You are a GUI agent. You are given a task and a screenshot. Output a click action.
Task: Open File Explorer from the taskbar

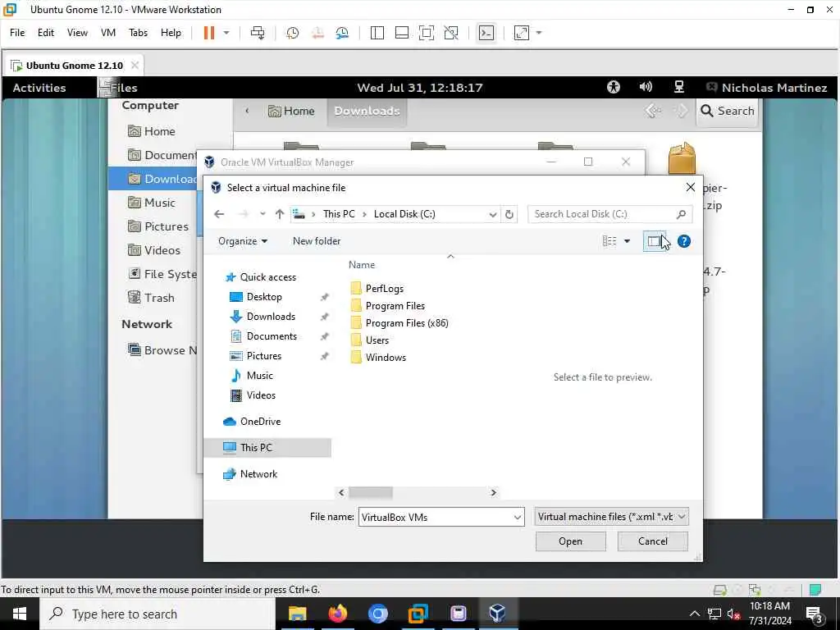pos(297,614)
